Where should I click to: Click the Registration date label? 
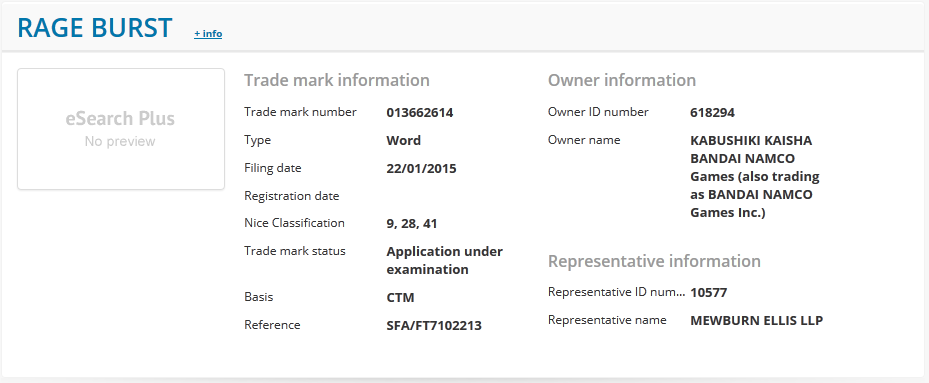pyautogui.click(x=291, y=196)
